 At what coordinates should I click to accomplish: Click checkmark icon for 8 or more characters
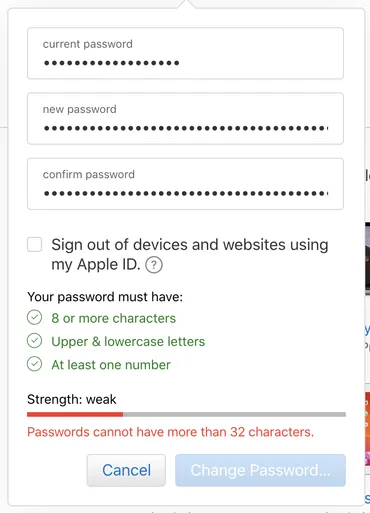pos(34,317)
